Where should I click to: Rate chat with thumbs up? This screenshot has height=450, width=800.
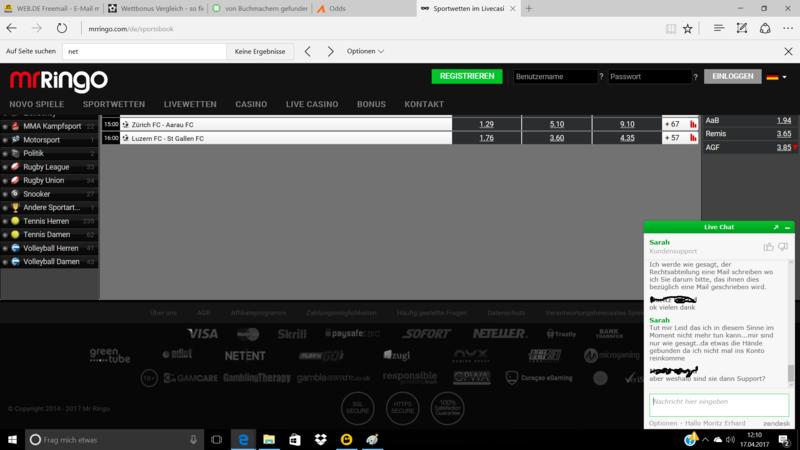coord(768,247)
